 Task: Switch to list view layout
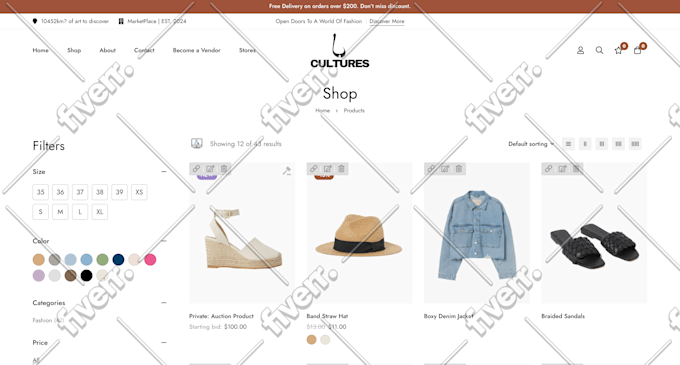point(568,144)
